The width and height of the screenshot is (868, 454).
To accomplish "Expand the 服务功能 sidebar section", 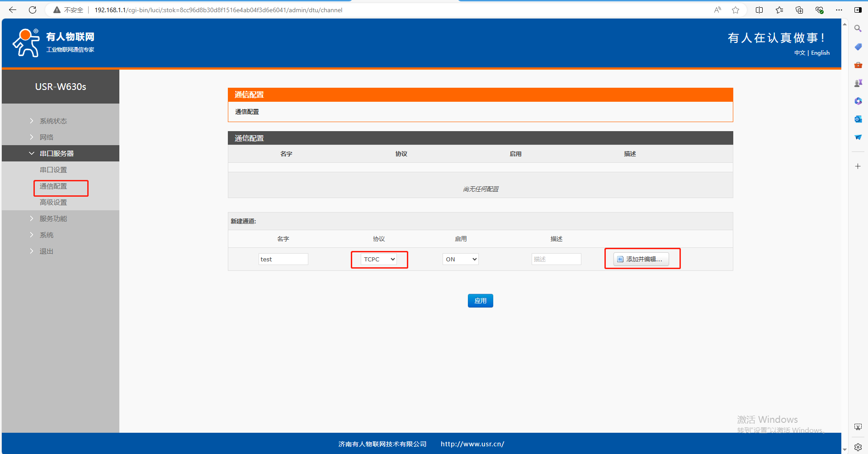I will coord(53,218).
